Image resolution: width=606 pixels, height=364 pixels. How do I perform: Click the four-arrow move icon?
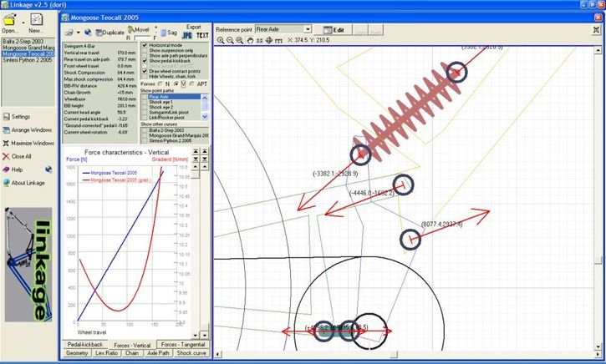coord(269,40)
